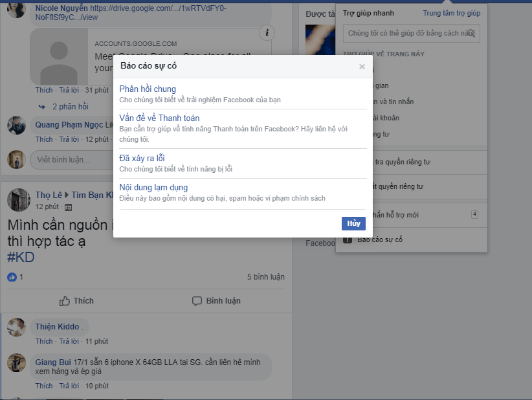Image resolution: width=532 pixels, height=400 pixels.
Task: Open the 5 bình luận comments list
Action: [x=265, y=277]
